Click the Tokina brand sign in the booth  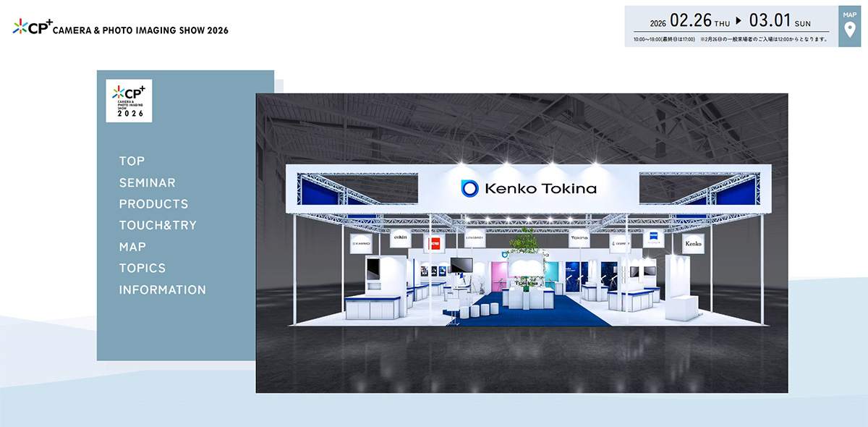point(579,238)
